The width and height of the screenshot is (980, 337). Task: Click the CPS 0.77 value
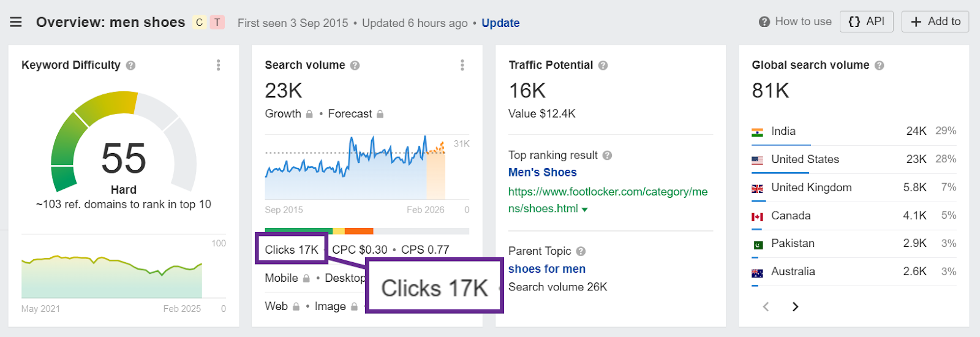click(x=425, y=249)
